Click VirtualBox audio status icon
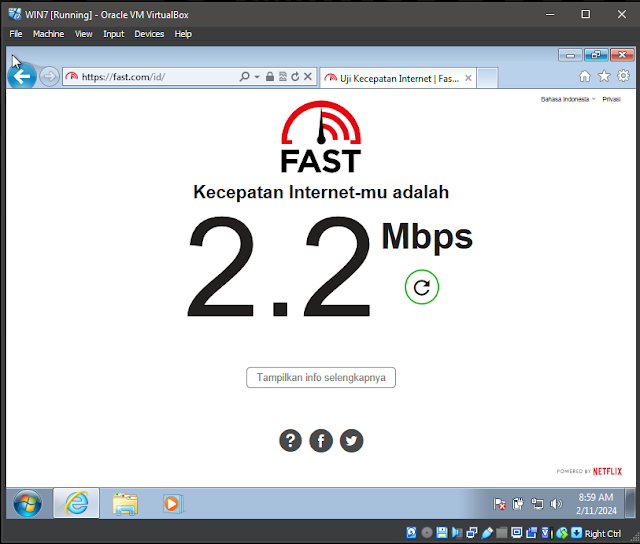 [457, 533]
